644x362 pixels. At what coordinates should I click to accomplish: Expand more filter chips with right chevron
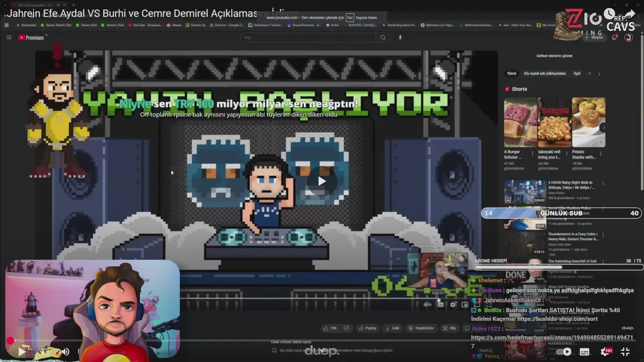coord(599,74)
